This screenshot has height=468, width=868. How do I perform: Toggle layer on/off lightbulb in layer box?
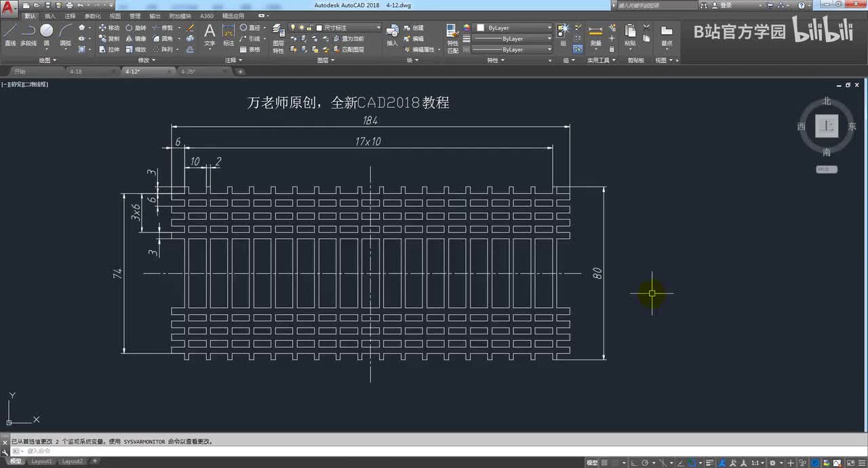pyautogui.click(x=293, y=28)
